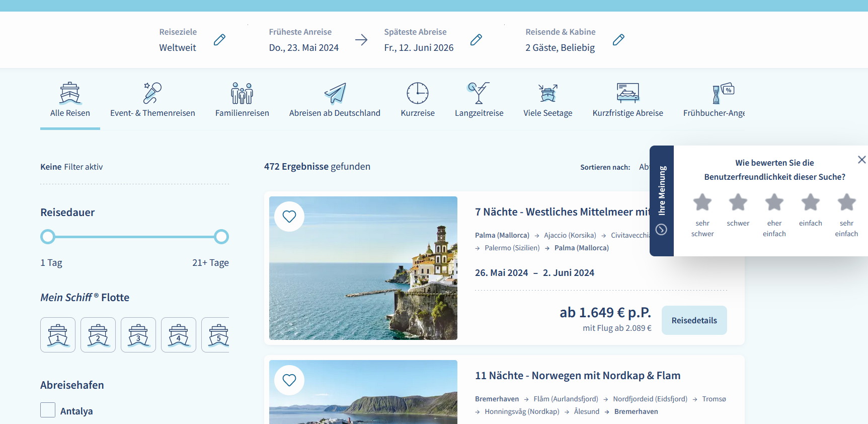Click the pencil icon next to Reiseziele
Viewport: 868px width, 424px height.
pyautogui.click(x=219, y=40)
